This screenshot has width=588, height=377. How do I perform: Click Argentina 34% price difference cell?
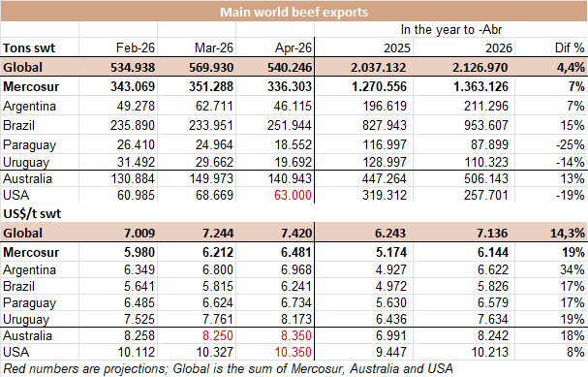point(573,269)
